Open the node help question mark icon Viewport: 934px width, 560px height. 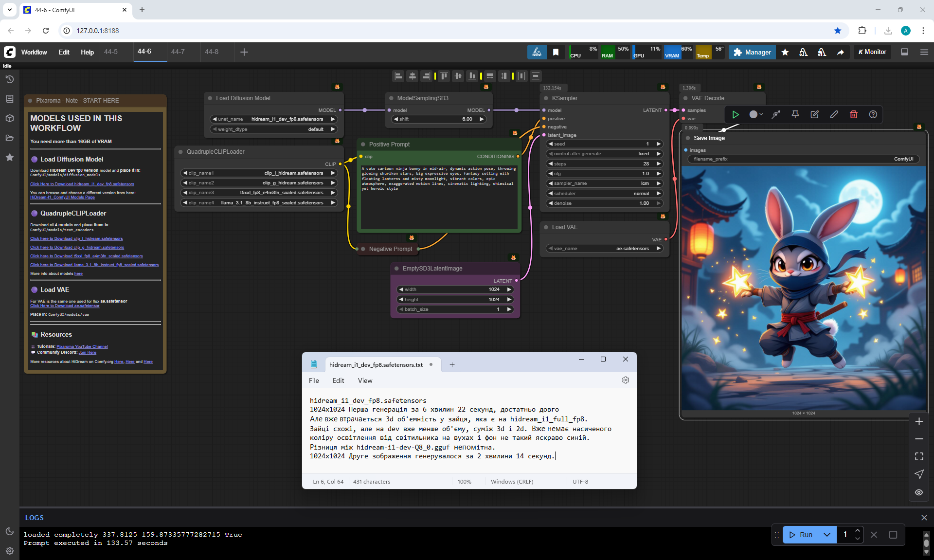[x=873, y=114]
